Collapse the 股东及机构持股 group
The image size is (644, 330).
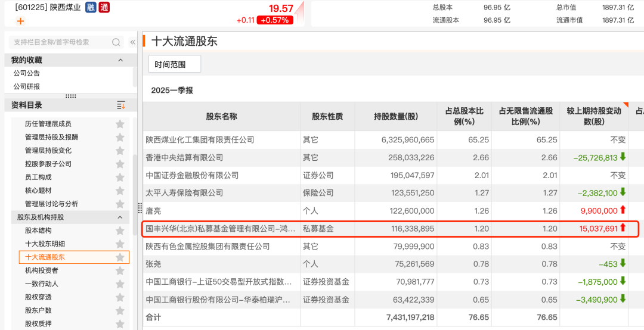pos(120,217)
